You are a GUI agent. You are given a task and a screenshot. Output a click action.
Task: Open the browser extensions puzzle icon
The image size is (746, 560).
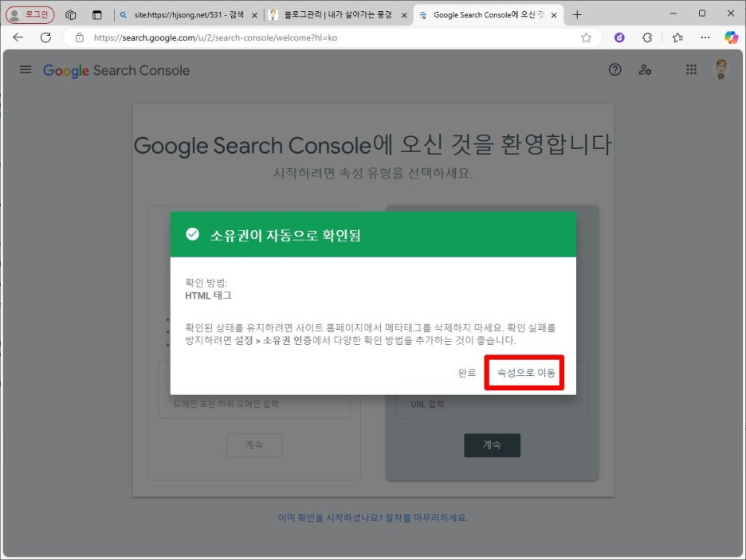point(647,37)
